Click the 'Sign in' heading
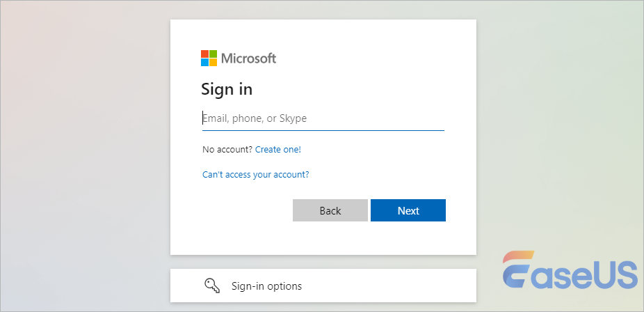Image resolution: width=644 pixels, height=312 pixels. click(227, 89)
